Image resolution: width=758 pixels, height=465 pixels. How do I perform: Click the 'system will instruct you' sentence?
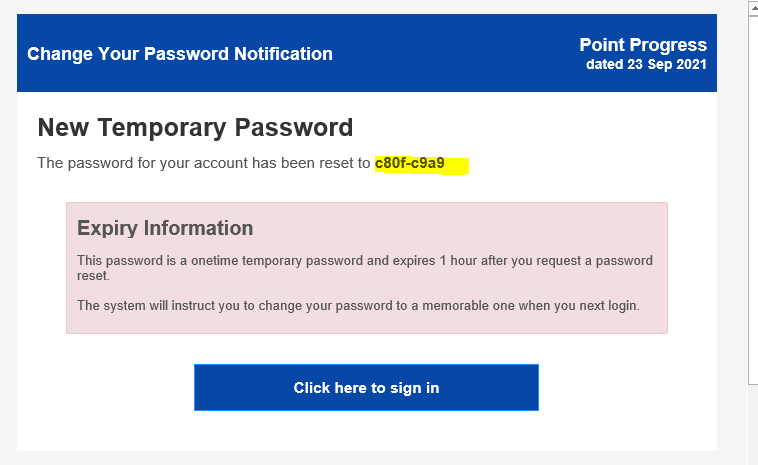[358, 305]
